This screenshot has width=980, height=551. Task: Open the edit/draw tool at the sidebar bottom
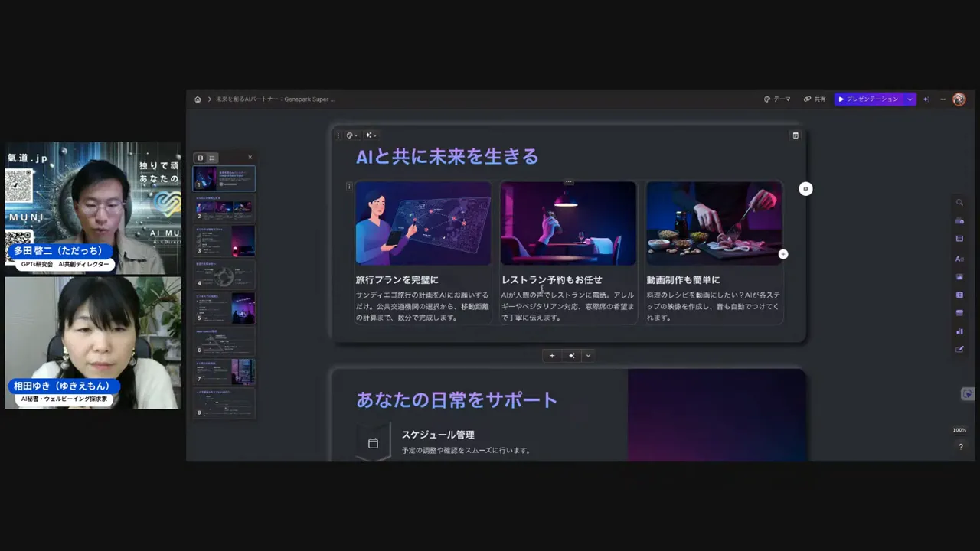coord(960,349)
